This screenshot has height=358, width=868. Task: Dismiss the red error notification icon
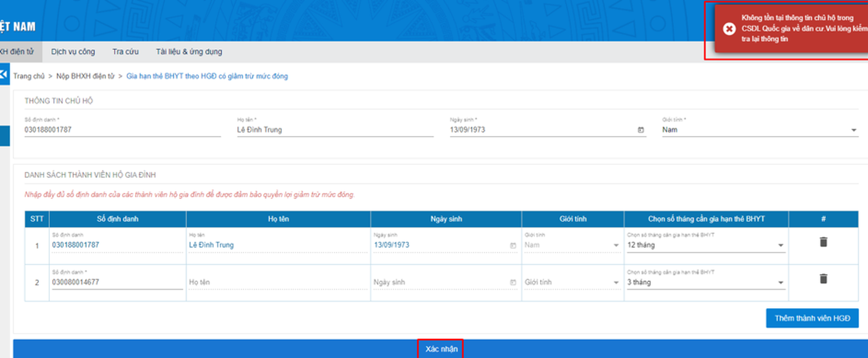pyautogui.click(x=729, y=29)
